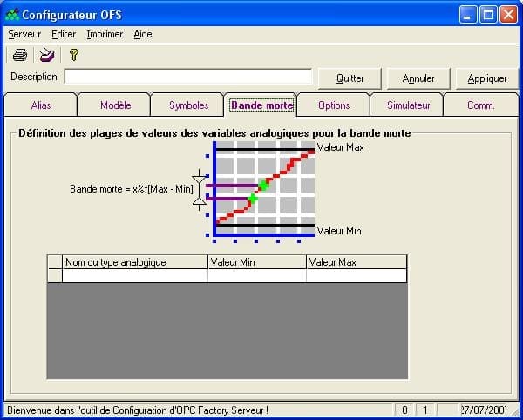Image resolution: width=523 pixels, height=420 pixels.
Task: Click the Annuler button
Action: click(x=418, y=78)
